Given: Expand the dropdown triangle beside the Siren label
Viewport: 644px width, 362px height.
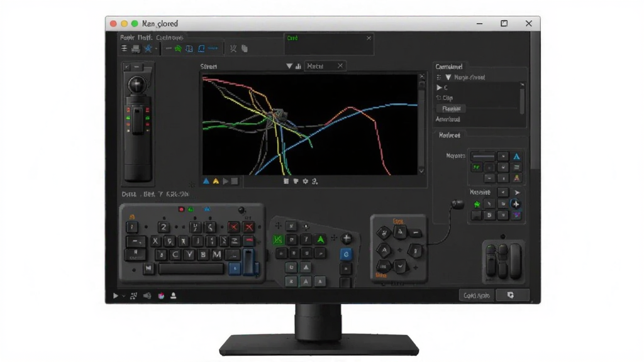Looking at the screenshot, I should (289, 66).
